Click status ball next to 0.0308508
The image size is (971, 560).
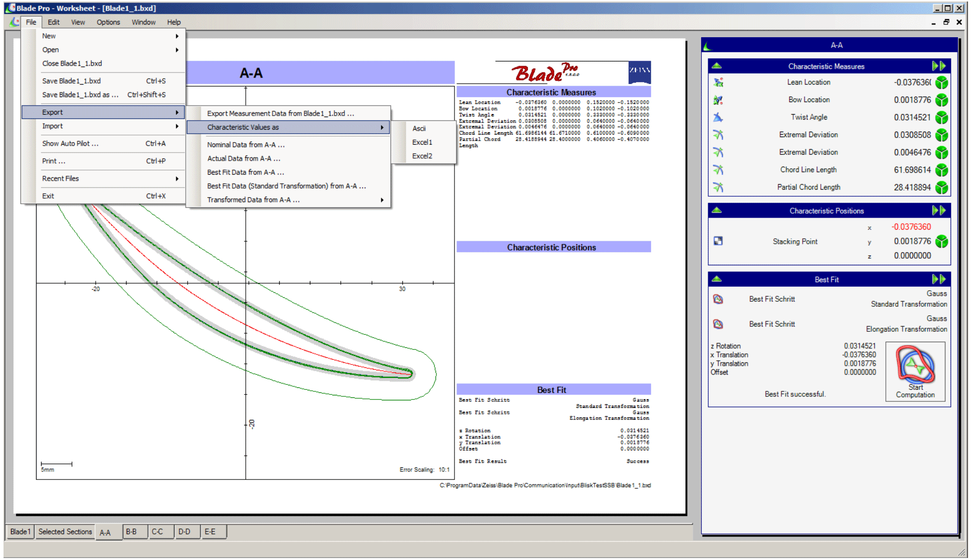(x=941, y=135)
